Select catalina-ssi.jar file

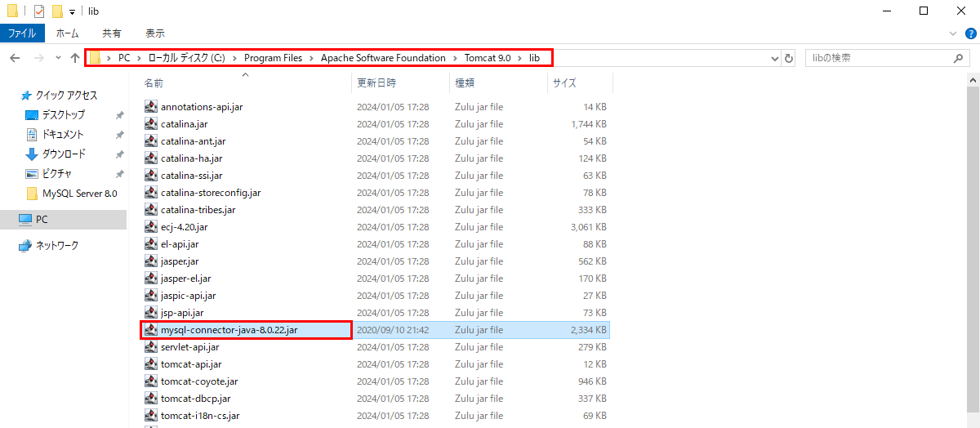[191, 176]
